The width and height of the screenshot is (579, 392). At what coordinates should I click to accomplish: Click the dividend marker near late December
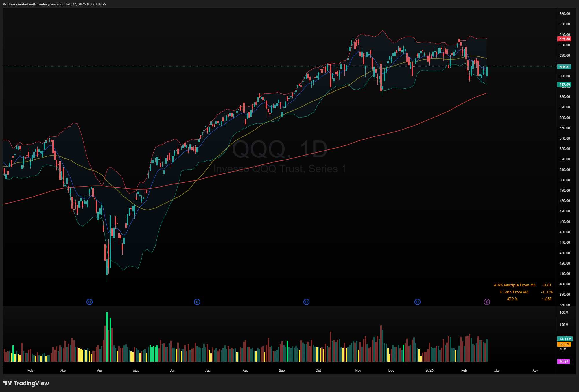pyautogui.click(x=417, y=302)
